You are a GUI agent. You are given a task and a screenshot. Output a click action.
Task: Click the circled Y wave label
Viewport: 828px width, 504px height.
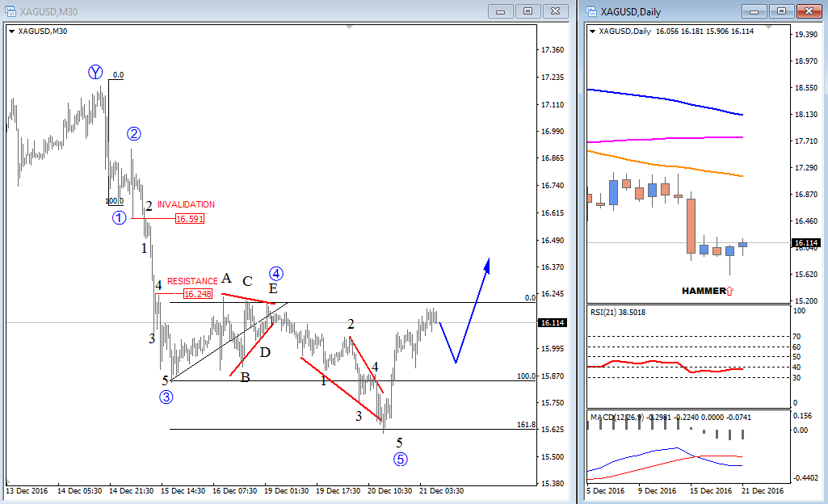95,73
